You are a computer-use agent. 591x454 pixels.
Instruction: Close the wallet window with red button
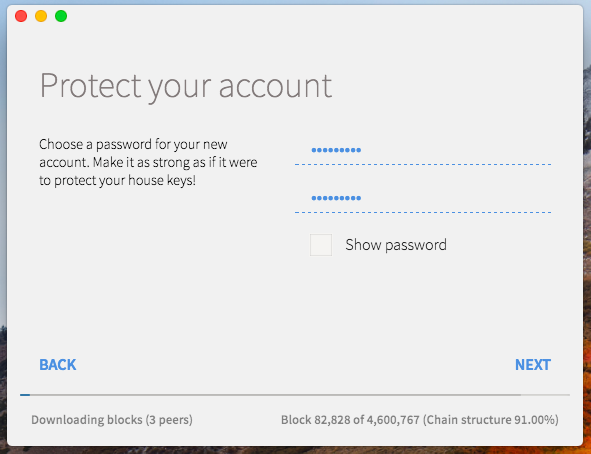pos(21,16)
